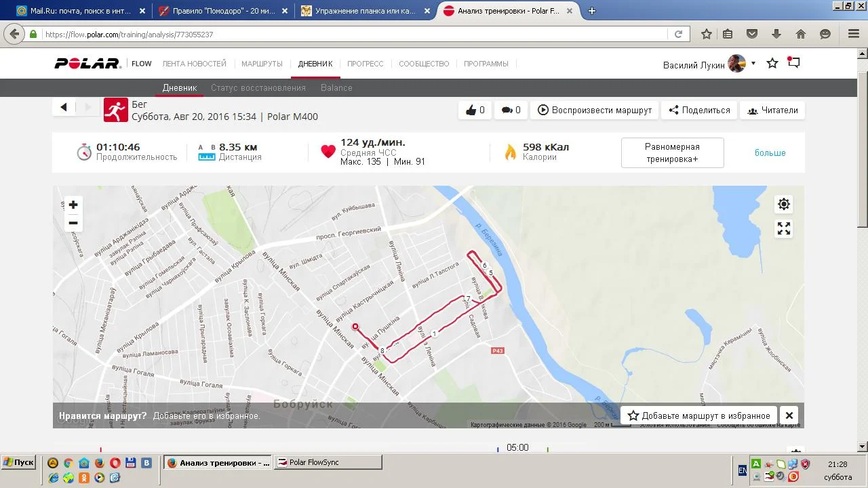Image resolution: width=868 pixels, height=488 pixels.
Task: Click the Василий Лукин profile name
Action: click(694, 65)
